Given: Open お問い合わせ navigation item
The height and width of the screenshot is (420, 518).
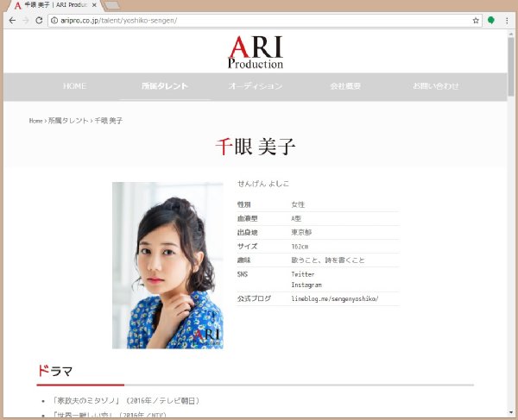Looking at the screenshot, I should 436,86.
